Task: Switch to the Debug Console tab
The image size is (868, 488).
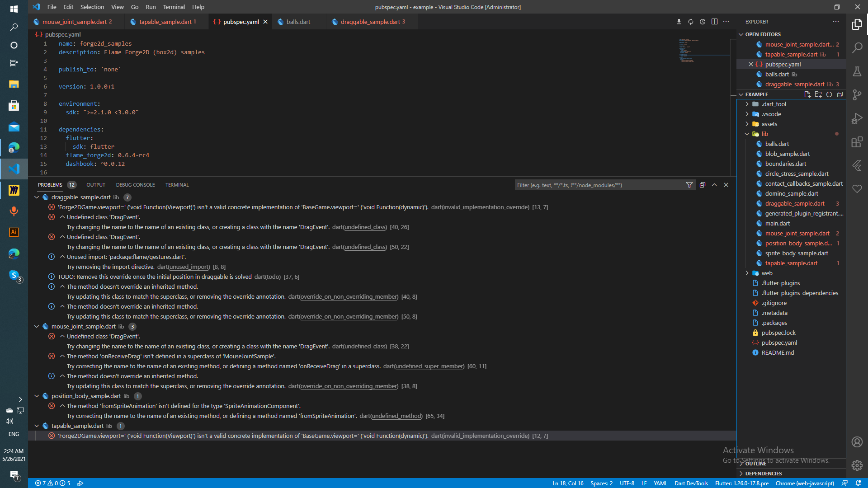Action: (x=135, y=185)
